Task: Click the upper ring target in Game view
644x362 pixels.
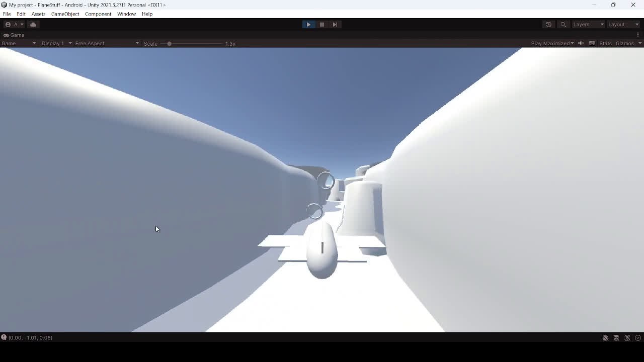Action: coord(326,180)
